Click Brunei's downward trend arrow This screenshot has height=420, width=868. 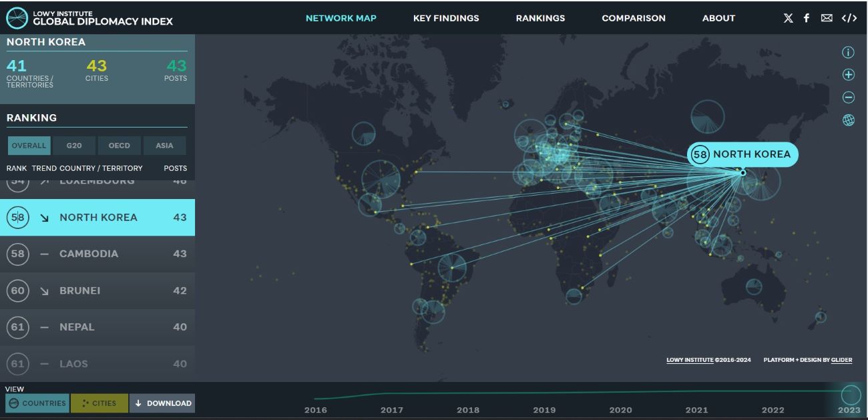(44, 291)
